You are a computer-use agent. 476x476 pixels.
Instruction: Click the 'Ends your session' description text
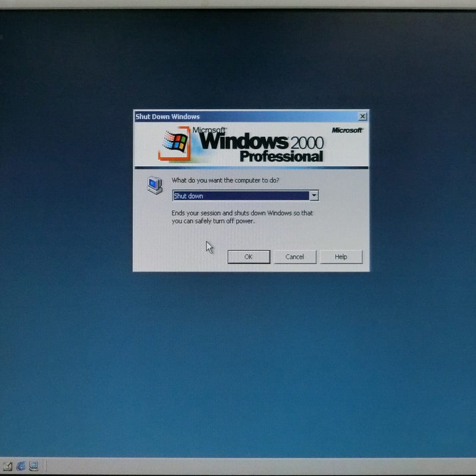click(242, 217)
